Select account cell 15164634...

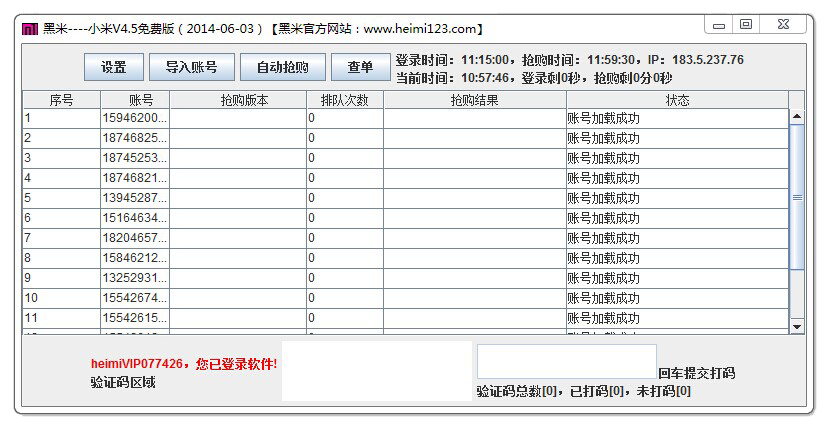[x=135, y=218]
